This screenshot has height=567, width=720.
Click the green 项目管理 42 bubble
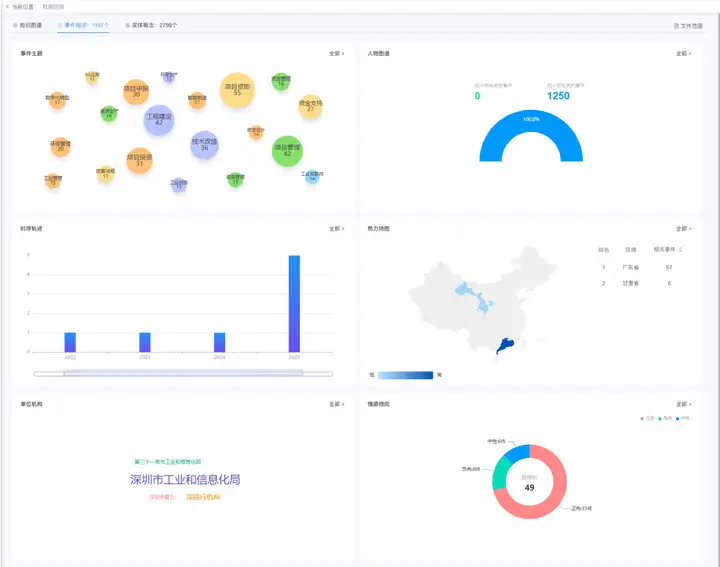[287, 150]
